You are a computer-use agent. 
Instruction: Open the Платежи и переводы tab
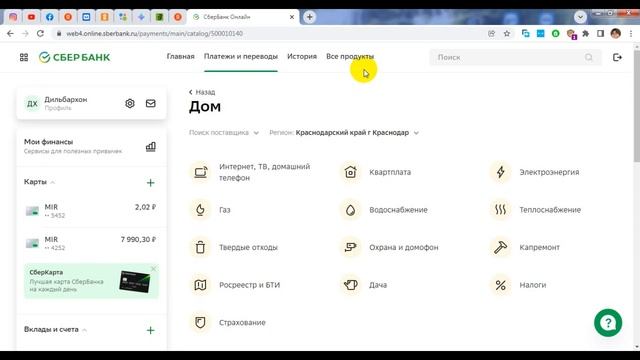coord(241,57)
